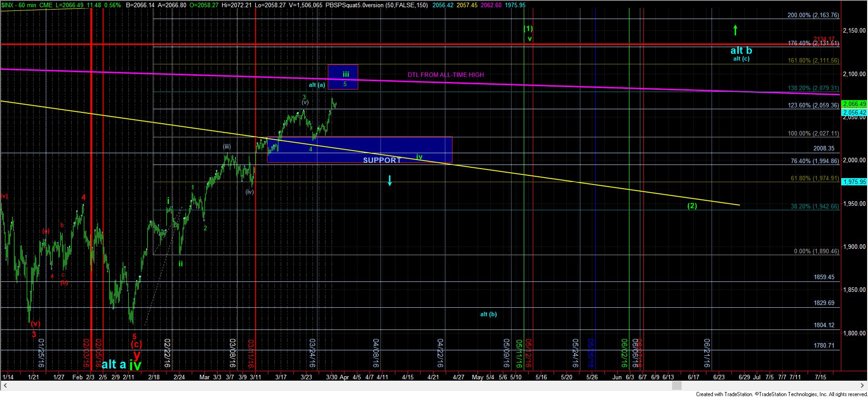Click the horizontal scrollbar left arrow
The width and height of the screenshot is (868, 397).
point(5,386)
